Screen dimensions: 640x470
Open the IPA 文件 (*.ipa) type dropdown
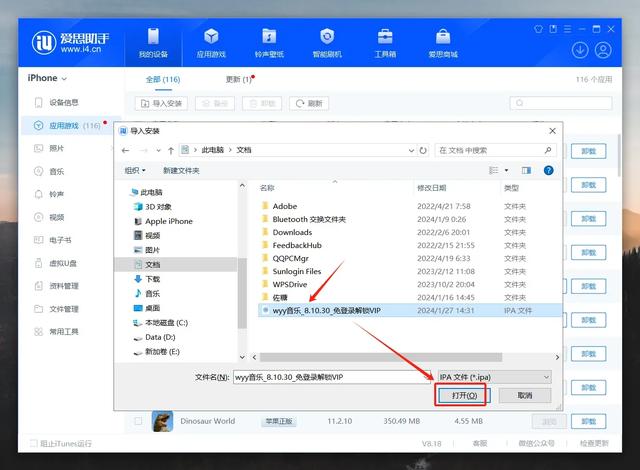pyautogui.click(x=495, y=377)
